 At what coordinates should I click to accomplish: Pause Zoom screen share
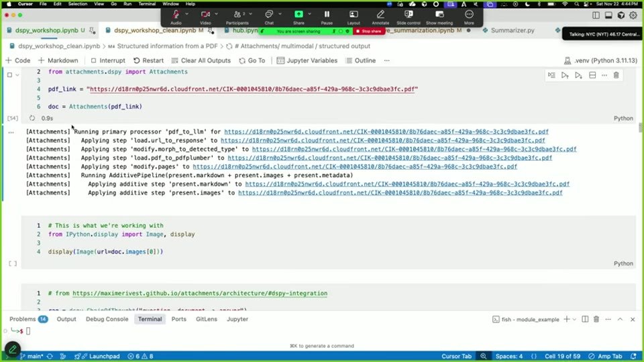[x=327, y=16]
